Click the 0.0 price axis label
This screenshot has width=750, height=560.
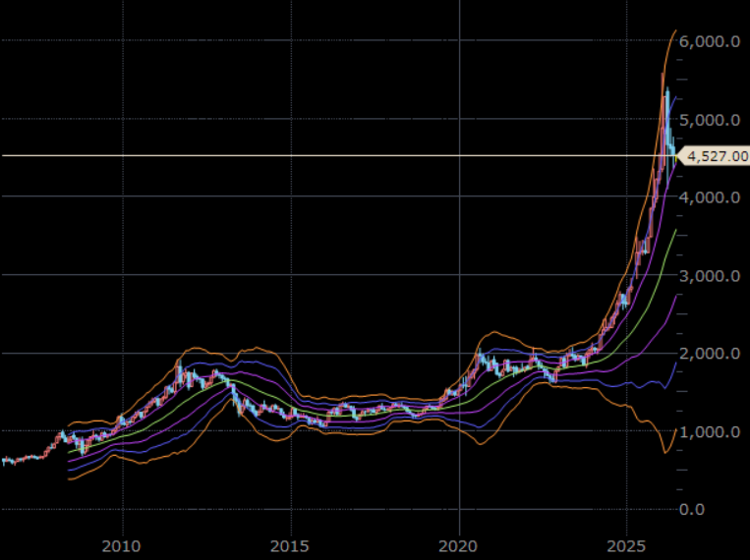pos(692,510)
